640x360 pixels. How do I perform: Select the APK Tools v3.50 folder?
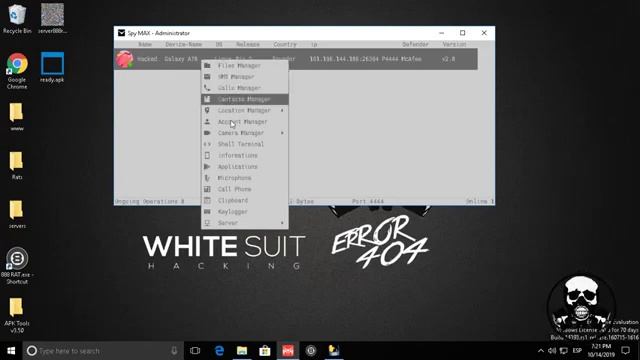click(x=17, y=315)
